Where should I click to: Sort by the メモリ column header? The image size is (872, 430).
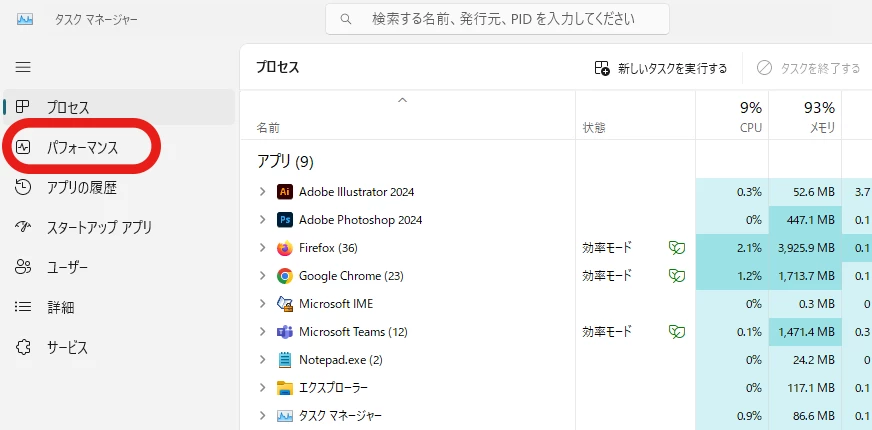click(x=805, y=115)
